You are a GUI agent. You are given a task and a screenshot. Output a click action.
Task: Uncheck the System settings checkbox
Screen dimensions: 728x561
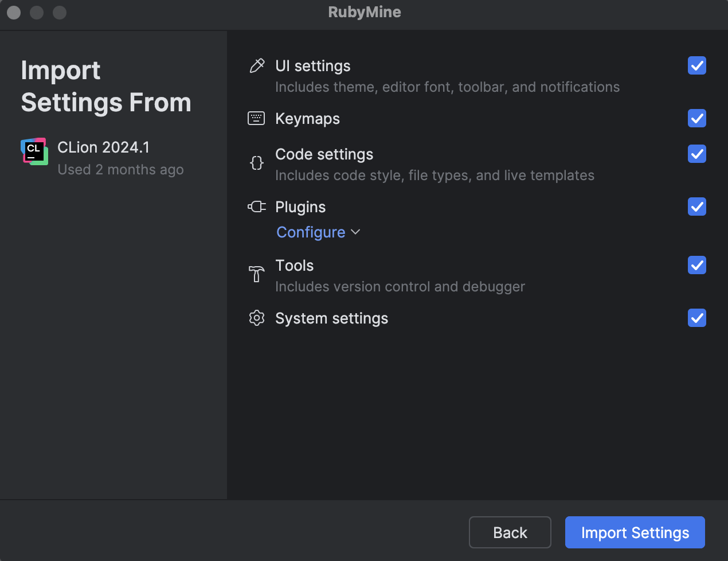696,318
